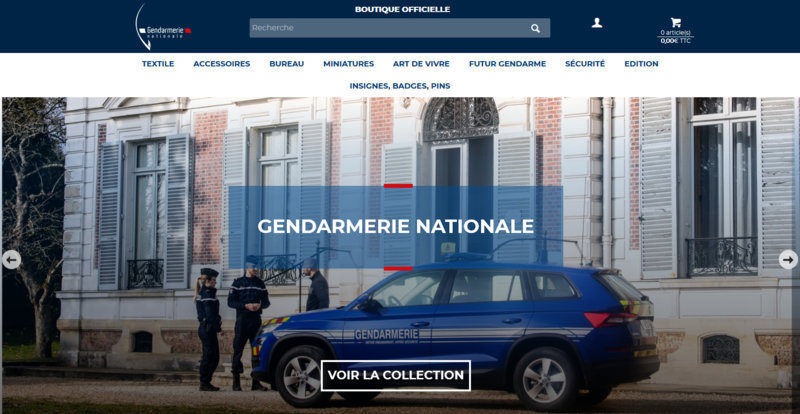Open the shopping cart icon
This screenshot has height=414, width=800.
click(676, 22)
